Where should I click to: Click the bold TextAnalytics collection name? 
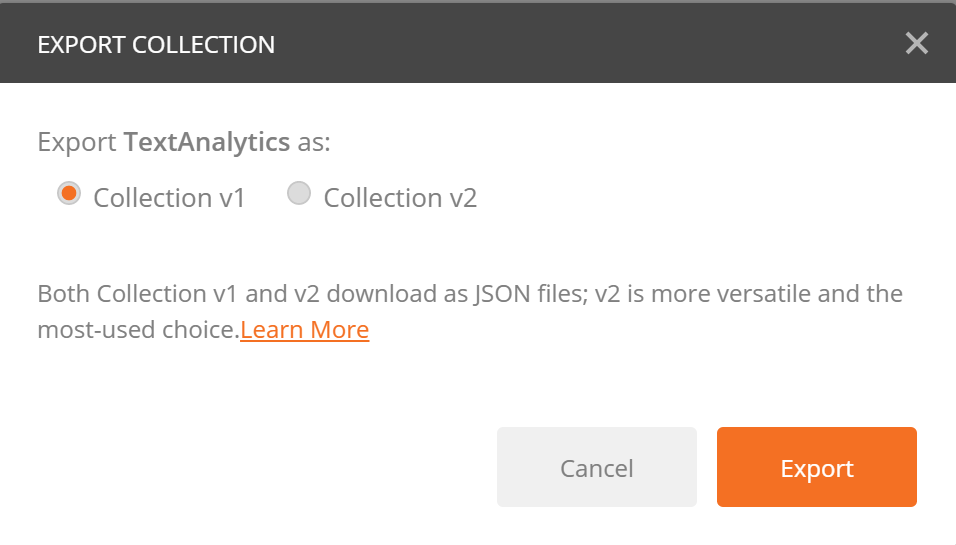click(207, 142)
